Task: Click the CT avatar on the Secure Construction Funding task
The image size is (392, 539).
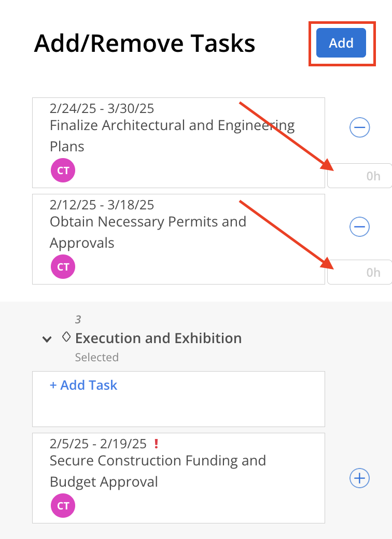Action: click(63, 506)
